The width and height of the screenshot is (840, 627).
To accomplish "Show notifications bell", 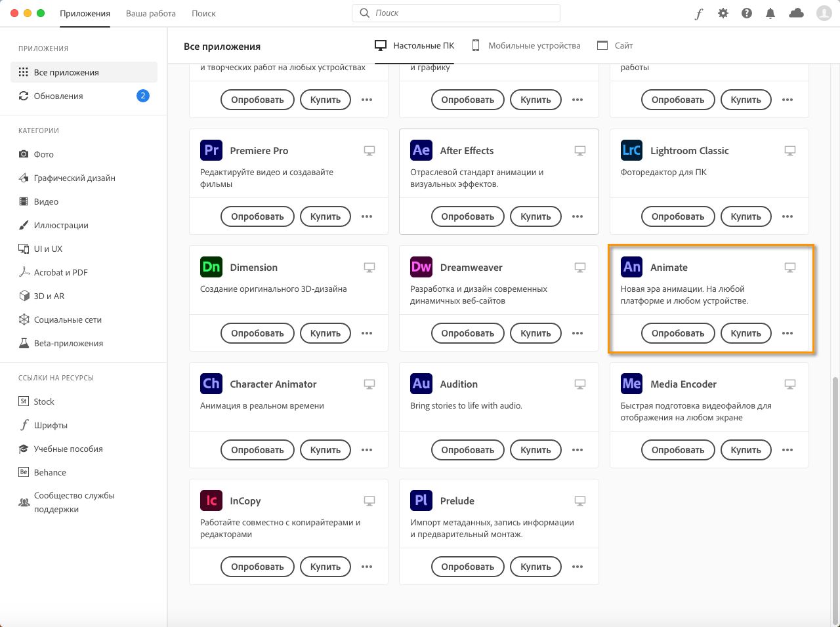I will tap(770, 13).
